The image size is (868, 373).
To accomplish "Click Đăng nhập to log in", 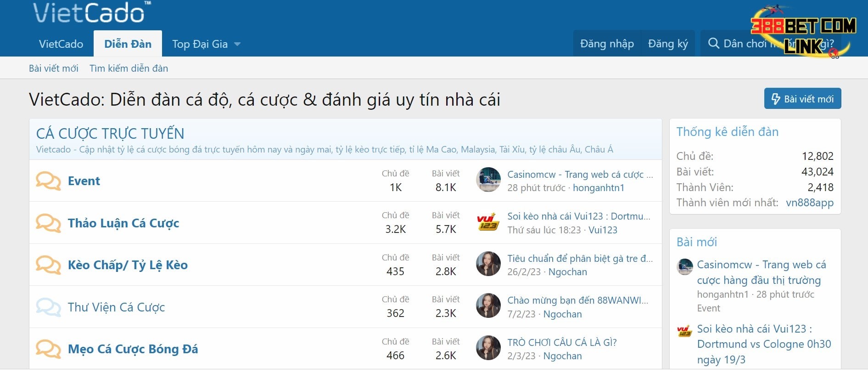I will click(x=607, y=44).
